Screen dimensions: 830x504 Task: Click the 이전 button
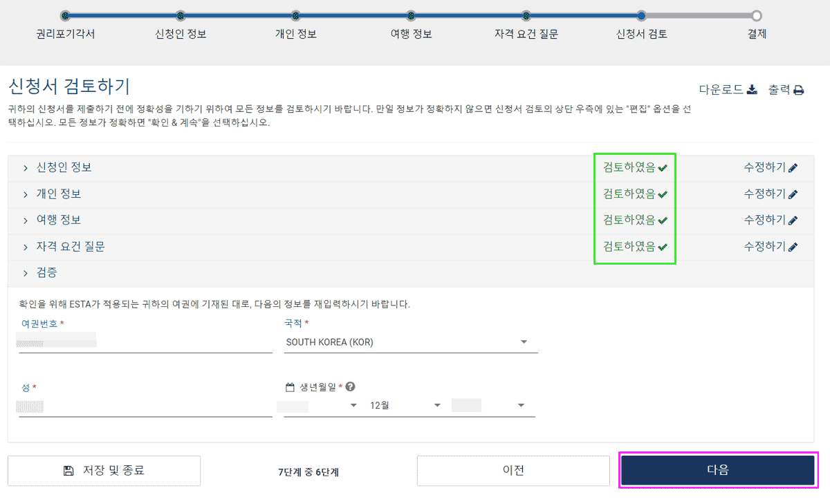[513, 470]
